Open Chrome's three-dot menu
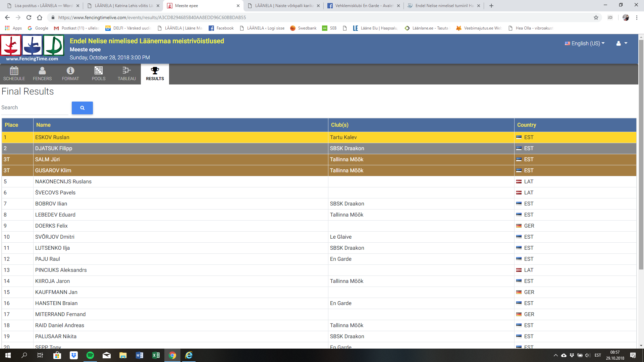The height and width of the screenshot is (362, 644). 637,17
